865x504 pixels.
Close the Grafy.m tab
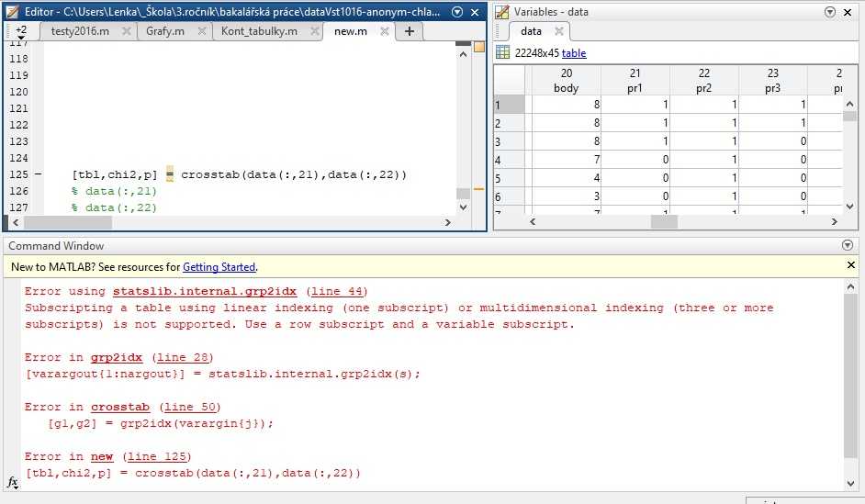click(202, 31)
